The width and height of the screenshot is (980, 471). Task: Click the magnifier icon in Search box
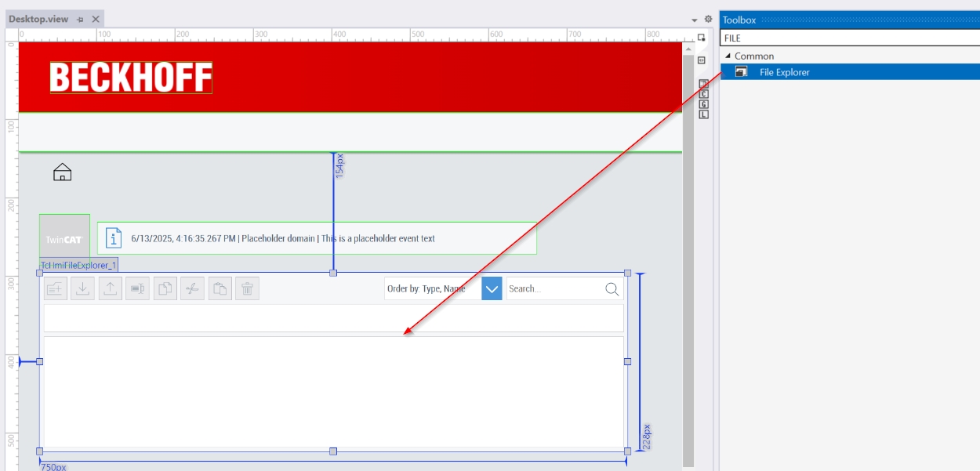[x=612, y=289]
